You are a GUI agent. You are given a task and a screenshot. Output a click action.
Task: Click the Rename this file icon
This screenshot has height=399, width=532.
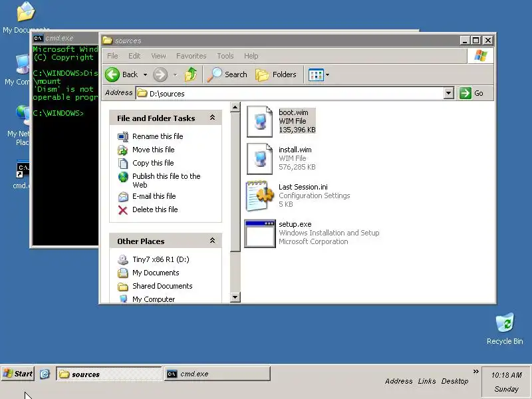pyautogui.click(x=123, y=136)
